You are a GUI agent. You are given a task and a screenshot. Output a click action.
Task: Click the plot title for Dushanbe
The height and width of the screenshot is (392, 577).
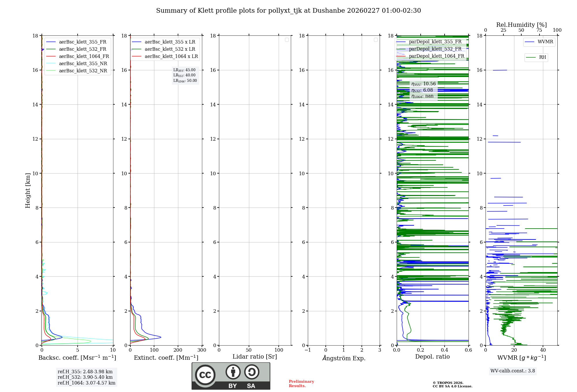coord(288,11)
